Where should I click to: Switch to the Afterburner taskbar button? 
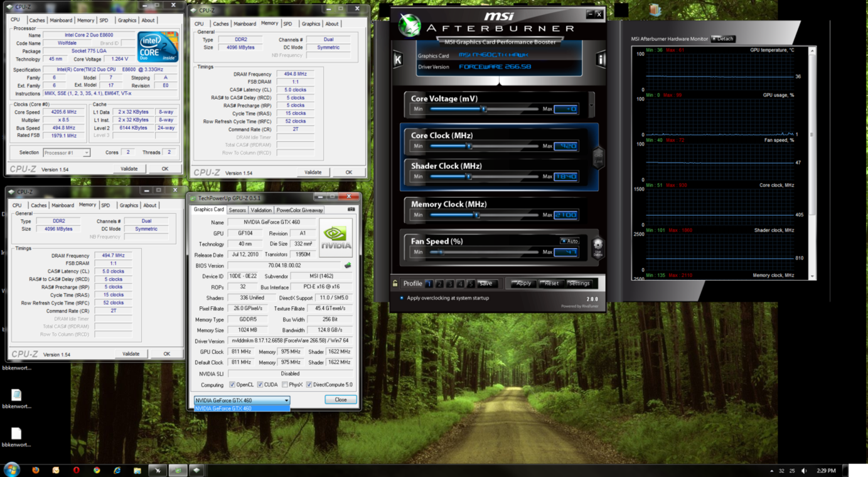tap(158, 470)
